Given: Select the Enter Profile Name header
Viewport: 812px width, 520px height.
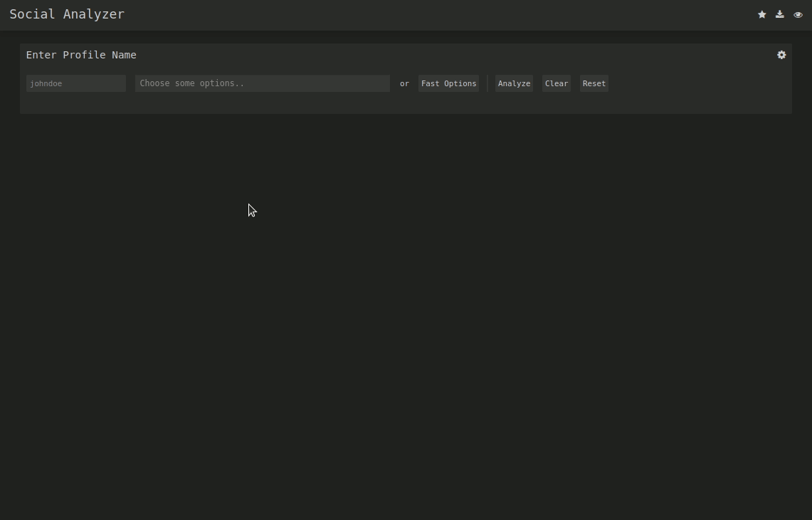Looking at the screenshot, I should (x=80, y=55).
